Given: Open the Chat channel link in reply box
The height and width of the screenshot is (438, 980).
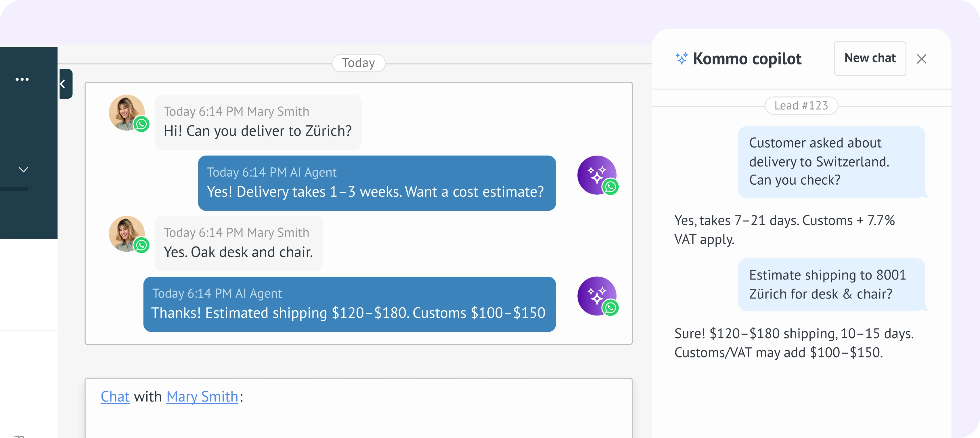Looking at the screenshot, I should [115, 397].
